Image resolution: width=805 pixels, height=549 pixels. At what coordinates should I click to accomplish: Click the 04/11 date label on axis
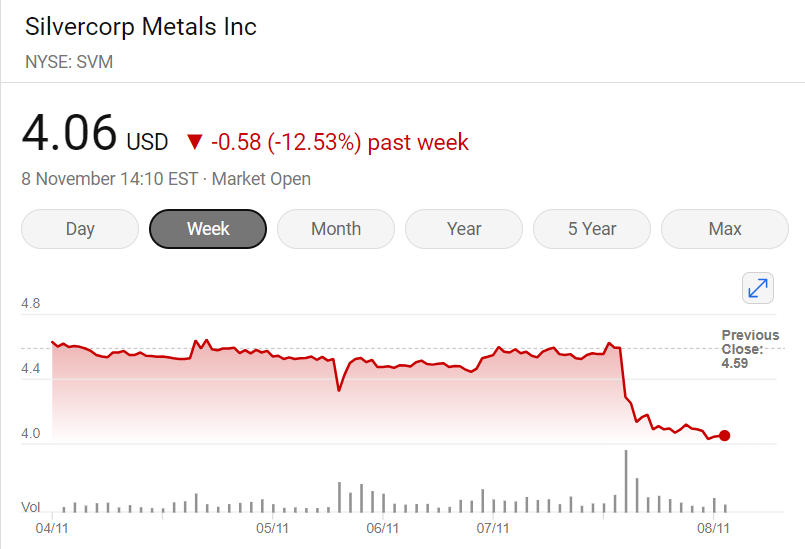[x=51, y=527]
